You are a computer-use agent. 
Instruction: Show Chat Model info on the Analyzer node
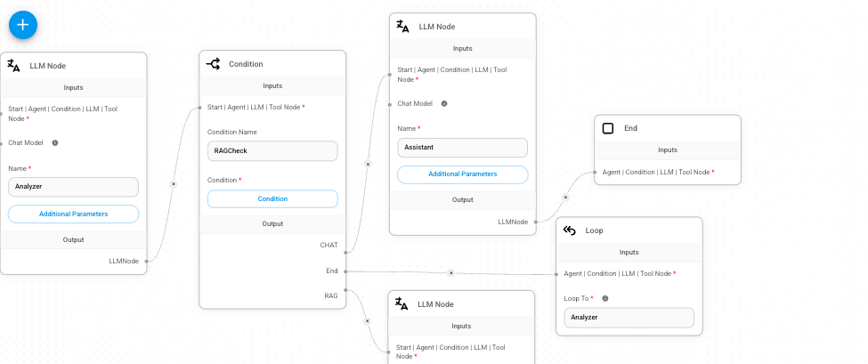(55, 142)
